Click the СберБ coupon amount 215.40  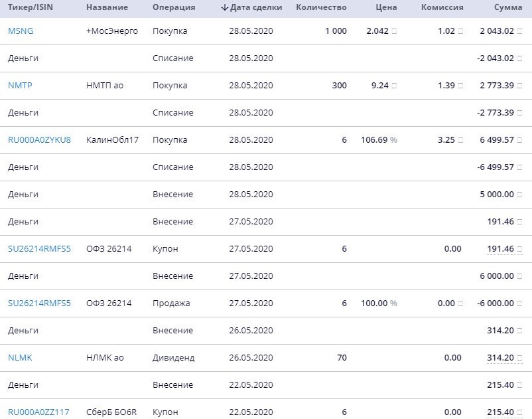click(500, 412)
